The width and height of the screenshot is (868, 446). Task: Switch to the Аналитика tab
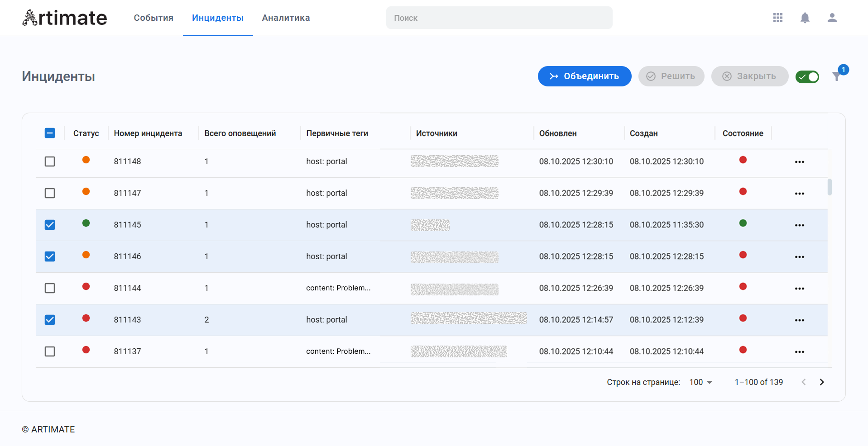(x=286, y=18)
